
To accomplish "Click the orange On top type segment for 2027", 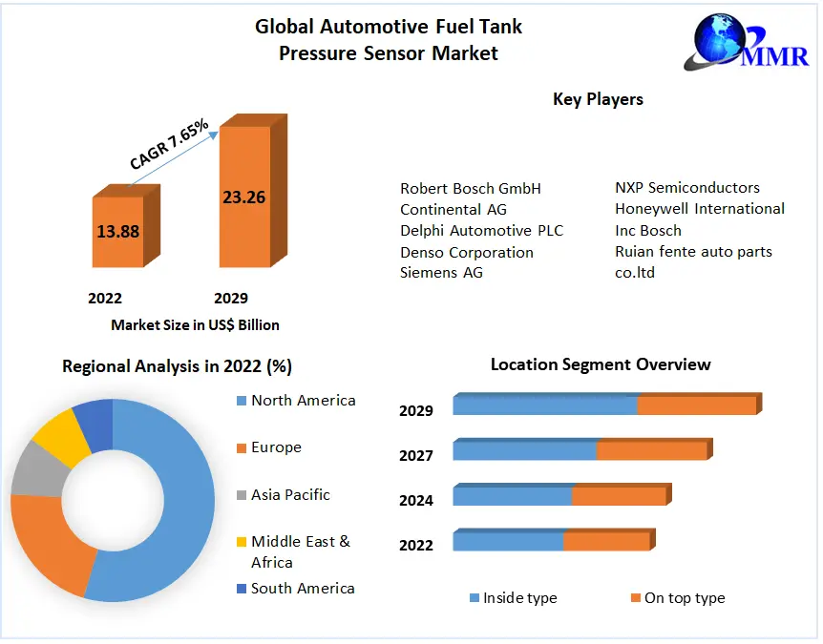I will pyautogui.click(x=651, y=450).
